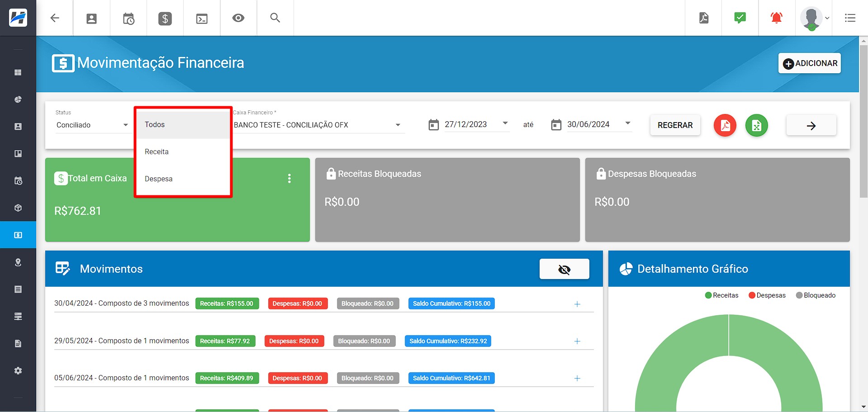This screenshot has height=412, width=868.
Task: Click the REGERAR button
Action: pyautogui.click(x=675, y=125)
